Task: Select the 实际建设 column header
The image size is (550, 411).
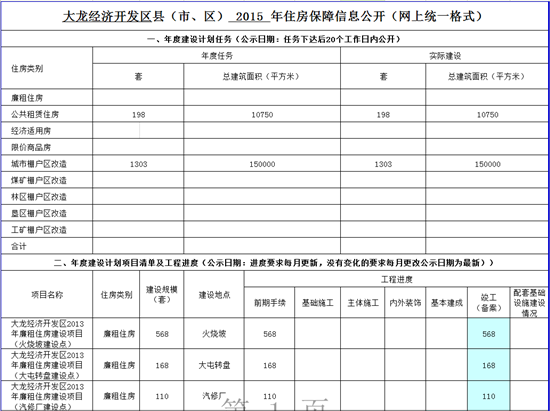Action: click(x=444, y=56)
